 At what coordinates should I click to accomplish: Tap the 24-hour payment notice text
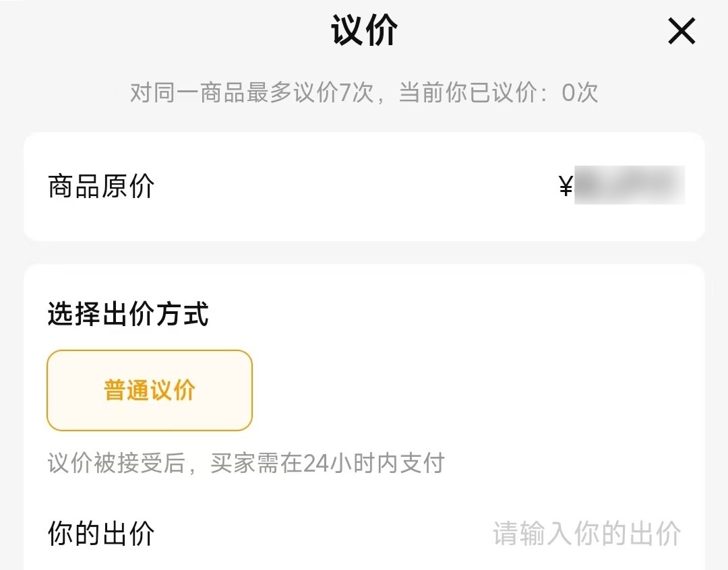click(246, 462)
